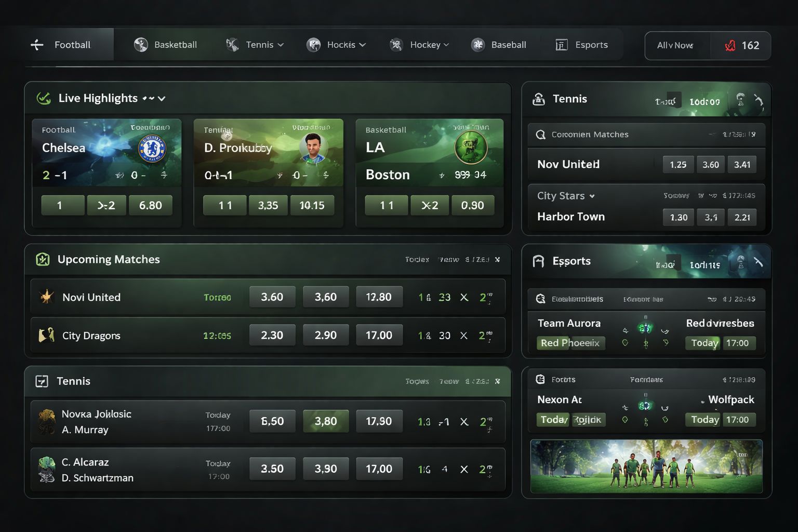Viewport: 798px width, 532px height.
Task: Expand the Hockis nav dropdown chevron
Action: tap(363, 45)
